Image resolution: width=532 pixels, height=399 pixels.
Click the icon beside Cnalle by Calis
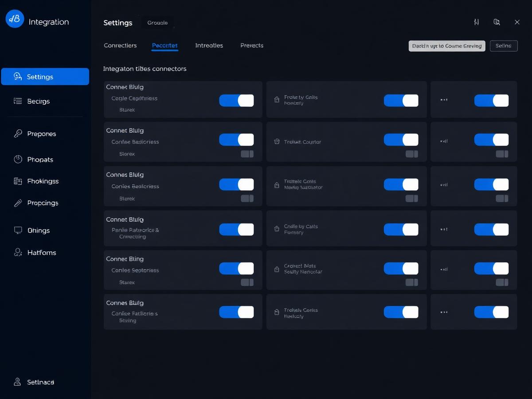click(x=277, y=229)
